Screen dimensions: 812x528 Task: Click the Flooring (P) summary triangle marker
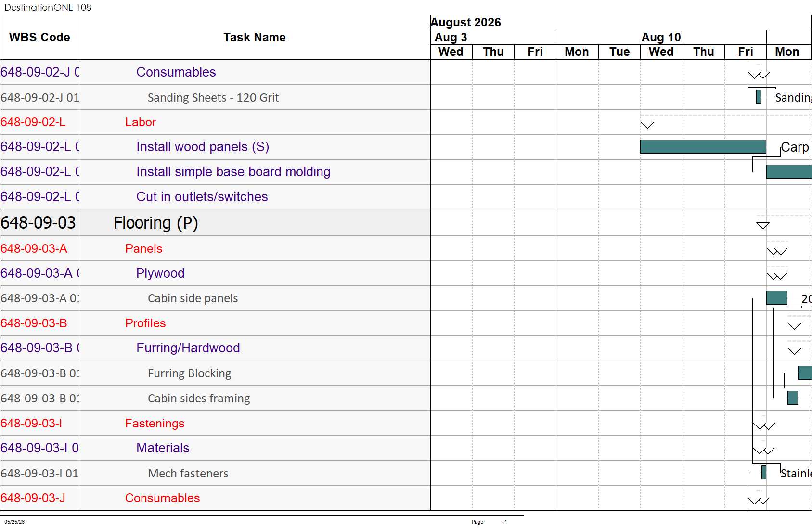pyautogui.click(x=763, y=226)
